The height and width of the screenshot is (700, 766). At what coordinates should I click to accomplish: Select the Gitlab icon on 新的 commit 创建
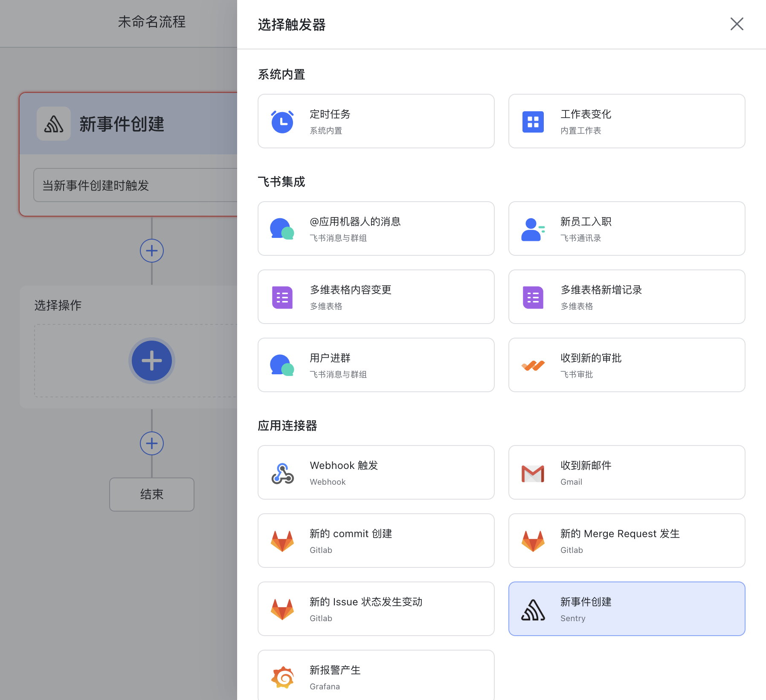click(x=281, y=541)
